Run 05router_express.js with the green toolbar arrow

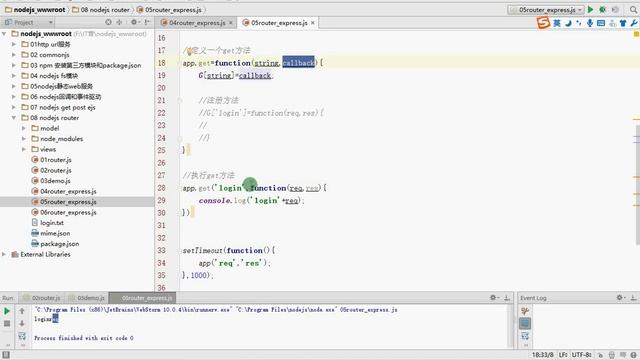click(x=591, y=9)
